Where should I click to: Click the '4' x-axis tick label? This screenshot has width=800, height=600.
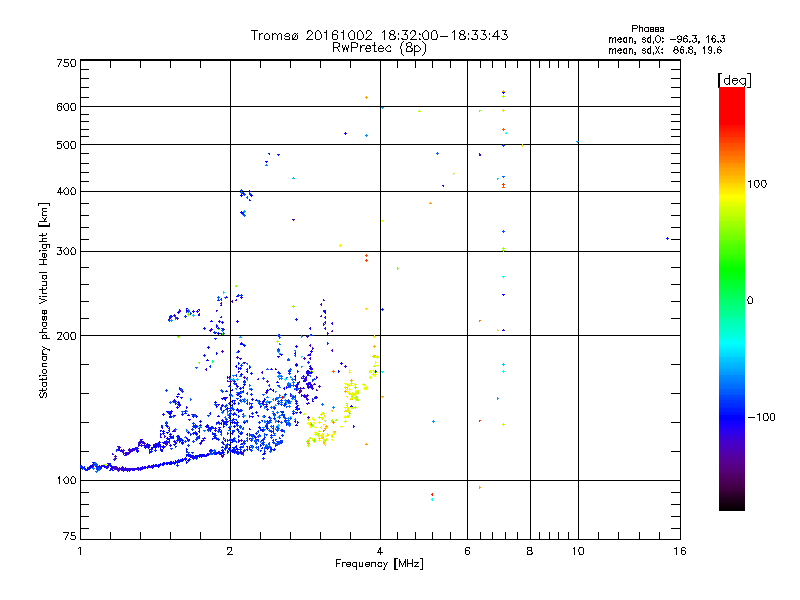click(x=380, y=551)
